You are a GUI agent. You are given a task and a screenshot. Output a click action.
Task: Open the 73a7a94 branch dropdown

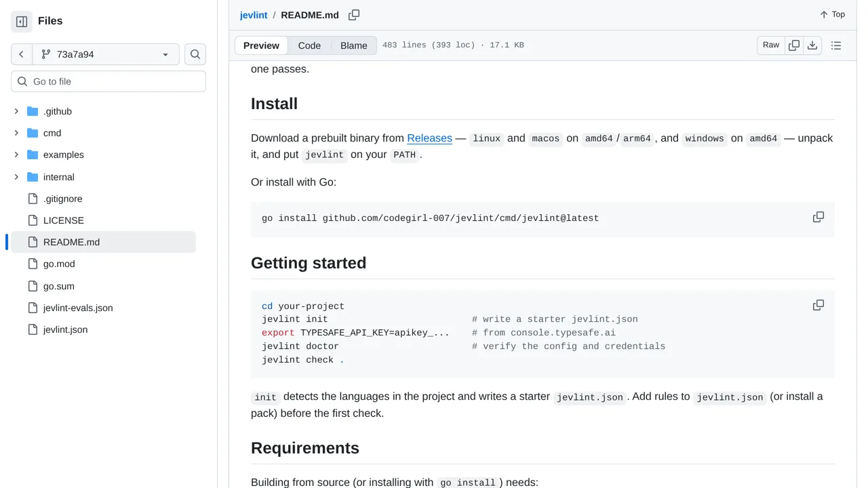pos(106,54)
